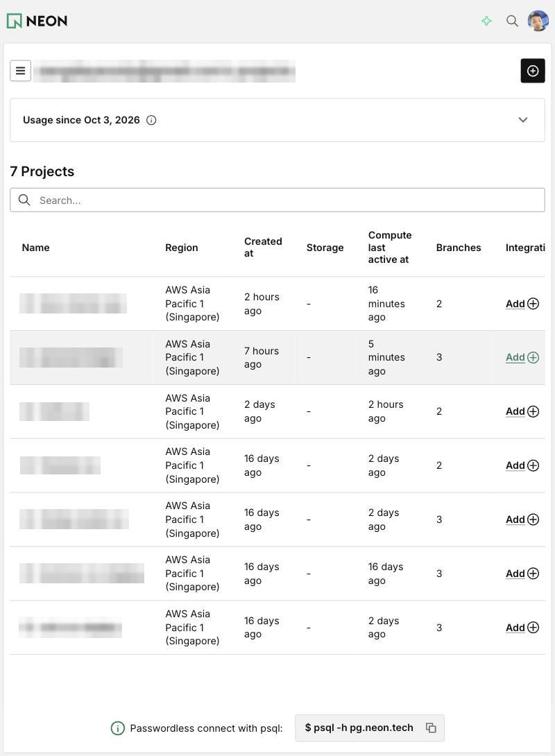Click the Neon logo
The width and height of the screenshot is (555, 756).
click(x=37, y=21)
